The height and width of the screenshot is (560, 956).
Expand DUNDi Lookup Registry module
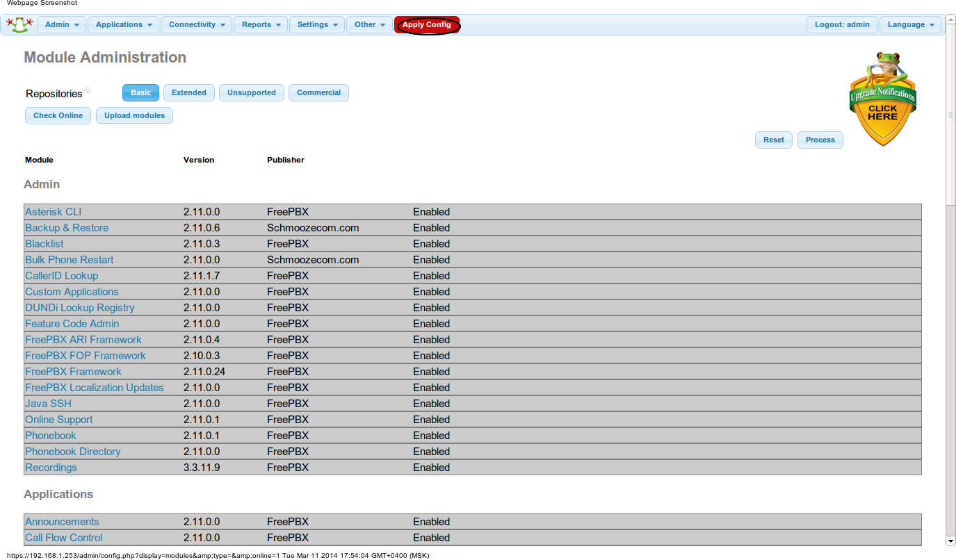pos(80,308)
